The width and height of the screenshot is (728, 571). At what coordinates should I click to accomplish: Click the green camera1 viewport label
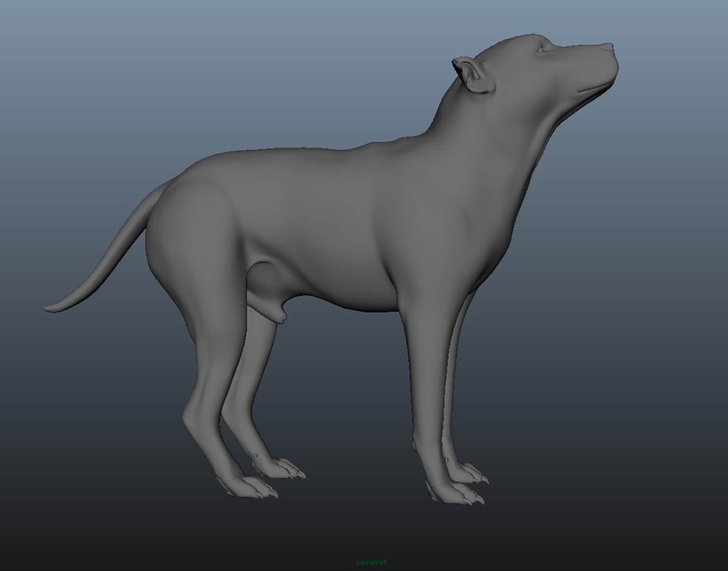372,562
